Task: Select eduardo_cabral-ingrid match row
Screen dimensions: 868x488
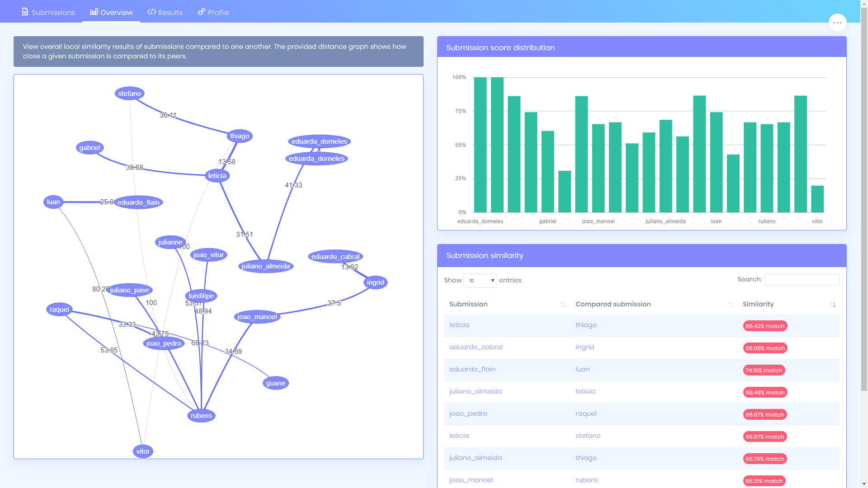Action: pyautogui.click(x=642, y=347)
